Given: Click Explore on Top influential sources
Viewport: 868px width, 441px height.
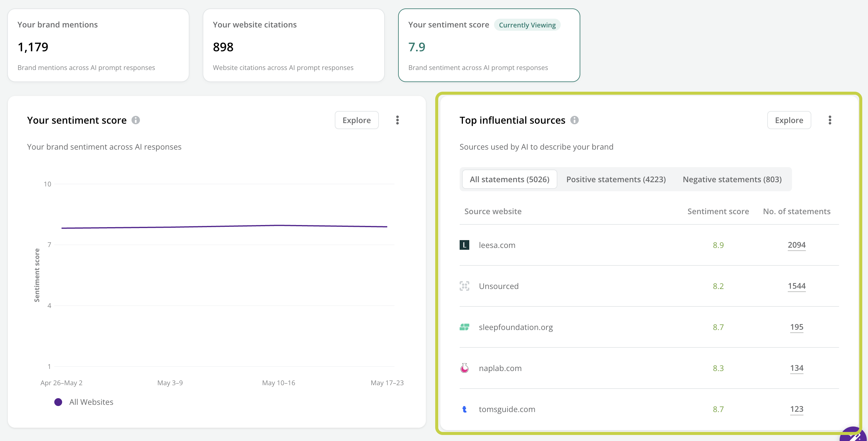Looking at the screenshot, I should pyautogui.click(x=789, y=120).
